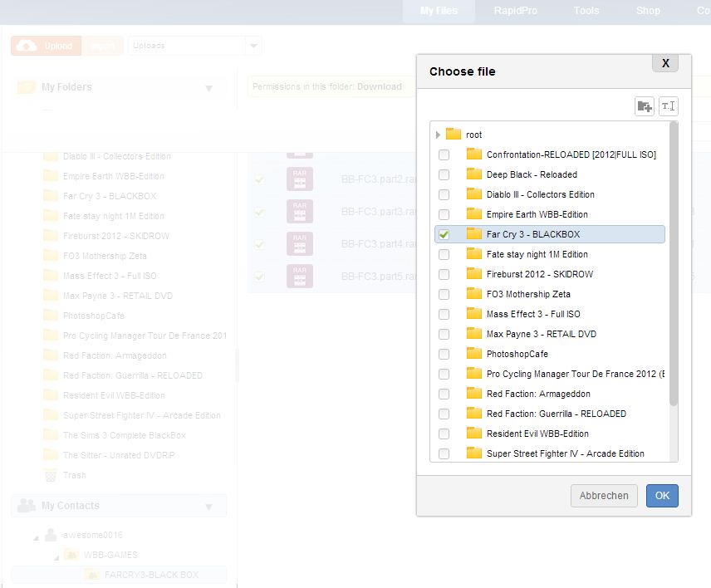
Task: Click PhotoshopCafe folder icon in dialog
Action: point(474,354)
